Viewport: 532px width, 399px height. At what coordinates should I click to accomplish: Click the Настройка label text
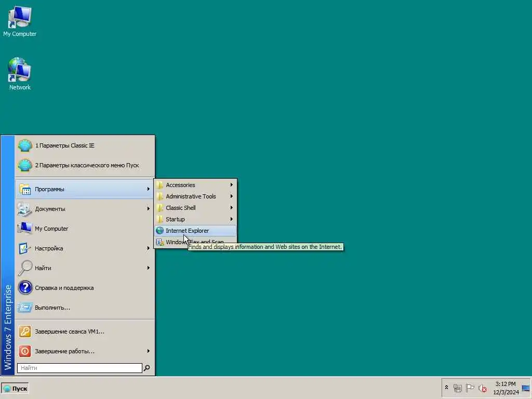tap(49, 248)
